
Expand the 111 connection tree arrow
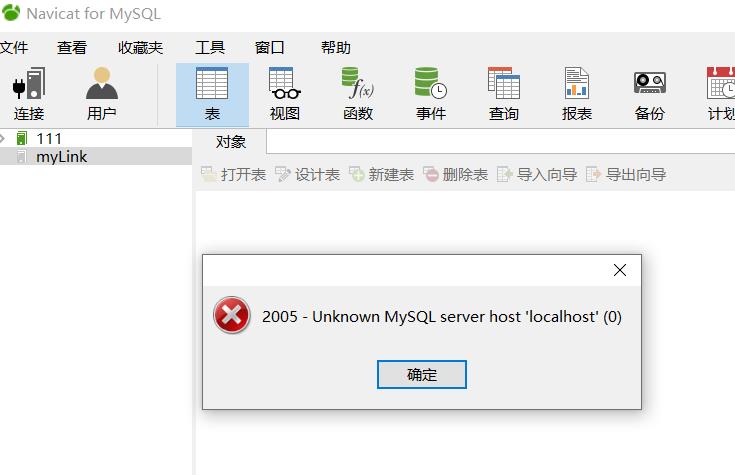[x=3, y=138]
